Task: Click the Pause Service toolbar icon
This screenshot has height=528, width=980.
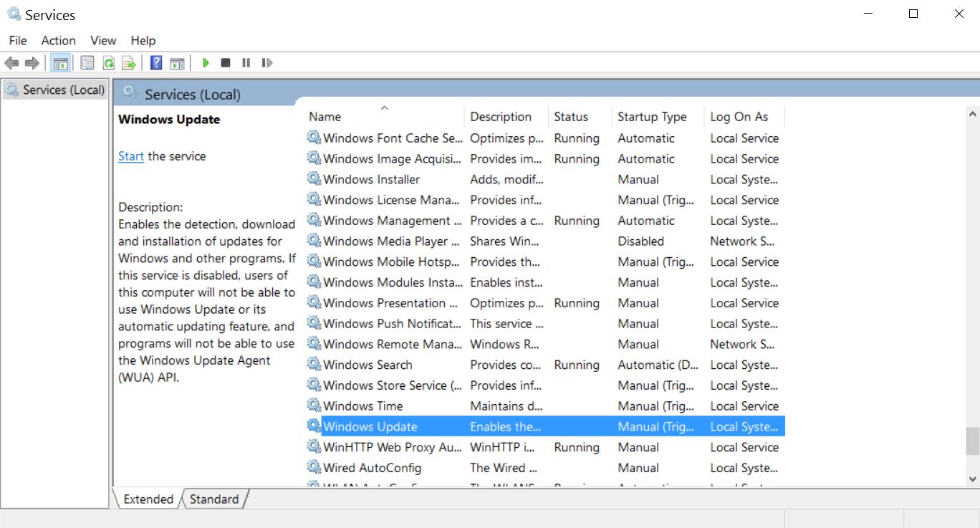Action: (x=246, y=63)
